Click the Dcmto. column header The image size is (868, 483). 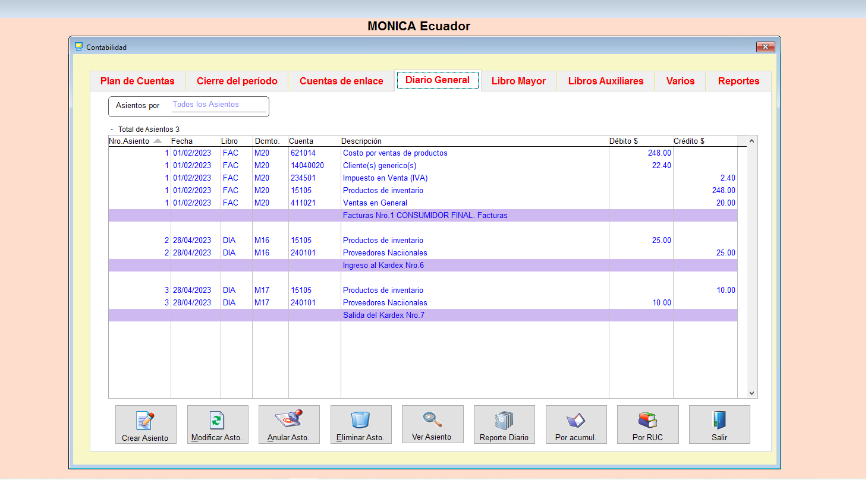point(271,141)
